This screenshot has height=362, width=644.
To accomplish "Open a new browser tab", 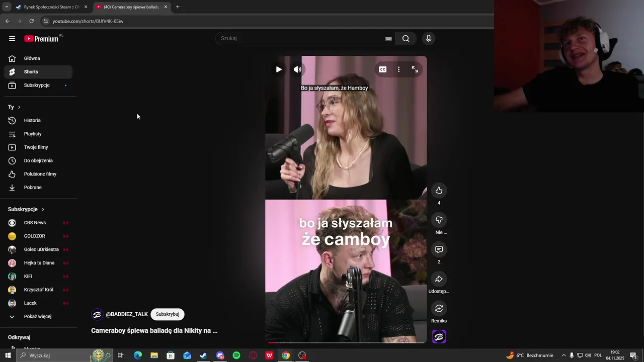I will pos(178,7).
